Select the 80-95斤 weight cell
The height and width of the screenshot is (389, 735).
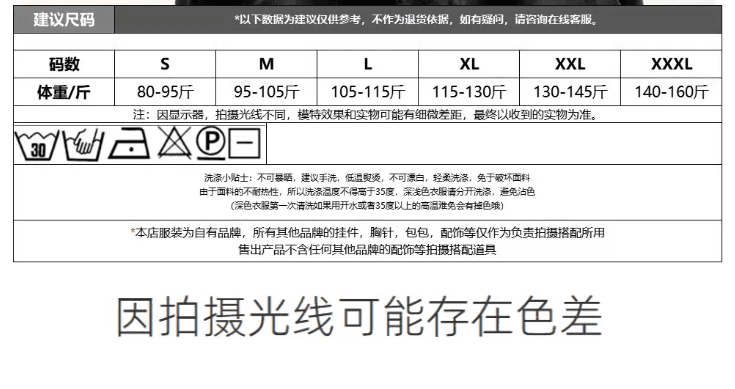(x=165, y=92)
